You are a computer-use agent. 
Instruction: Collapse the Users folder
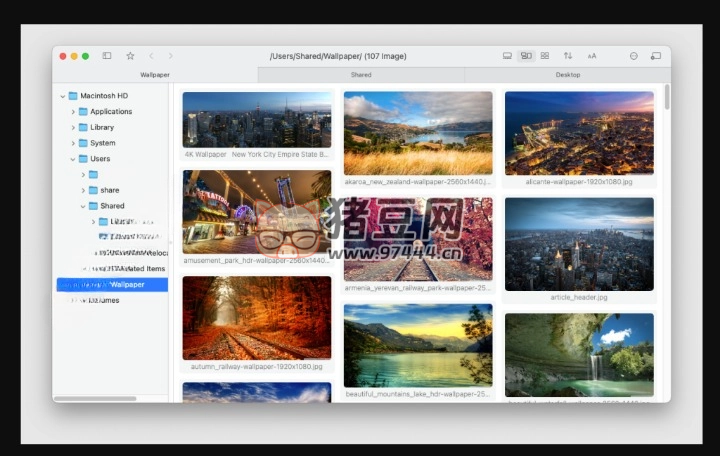[73, 159]
